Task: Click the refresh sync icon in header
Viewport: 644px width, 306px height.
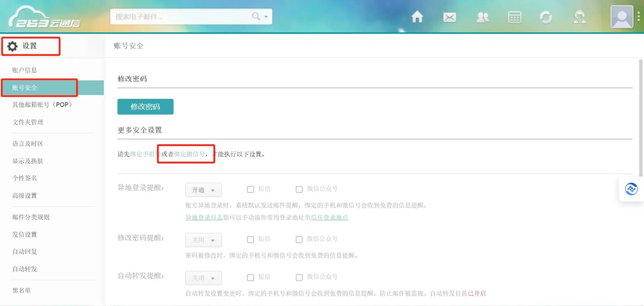Action: (546, 17)
